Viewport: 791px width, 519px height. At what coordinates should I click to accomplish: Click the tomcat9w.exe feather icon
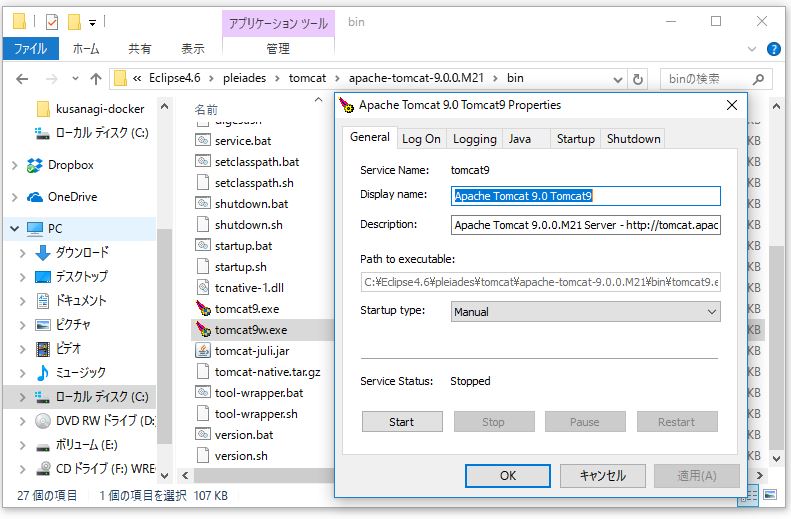click(203, 330)
